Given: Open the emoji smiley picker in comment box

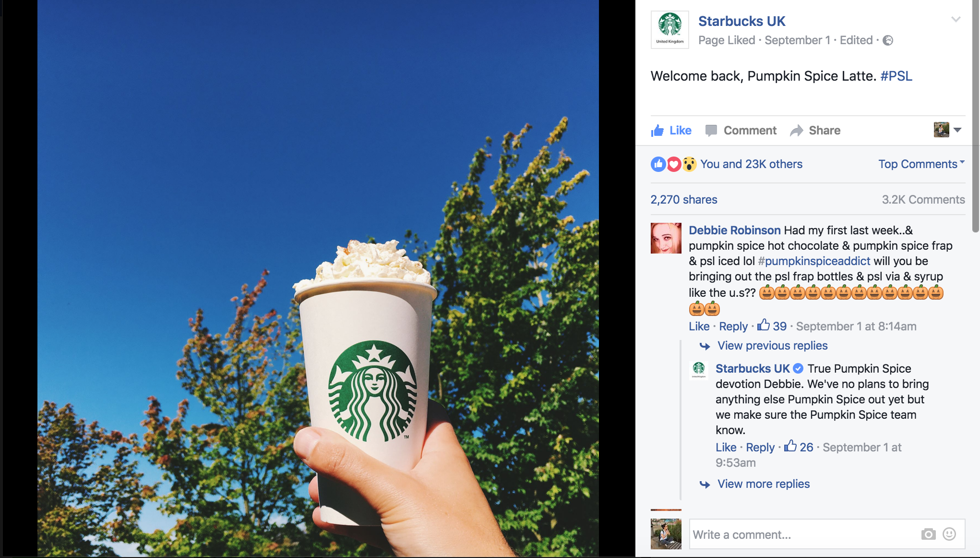Looking at the screenshot, I should [949, 534].
